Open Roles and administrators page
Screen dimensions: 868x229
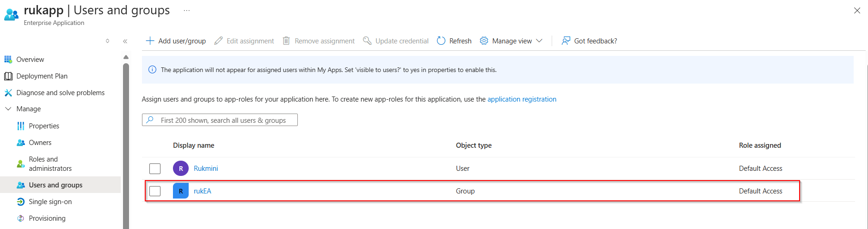tap(50, 164)
